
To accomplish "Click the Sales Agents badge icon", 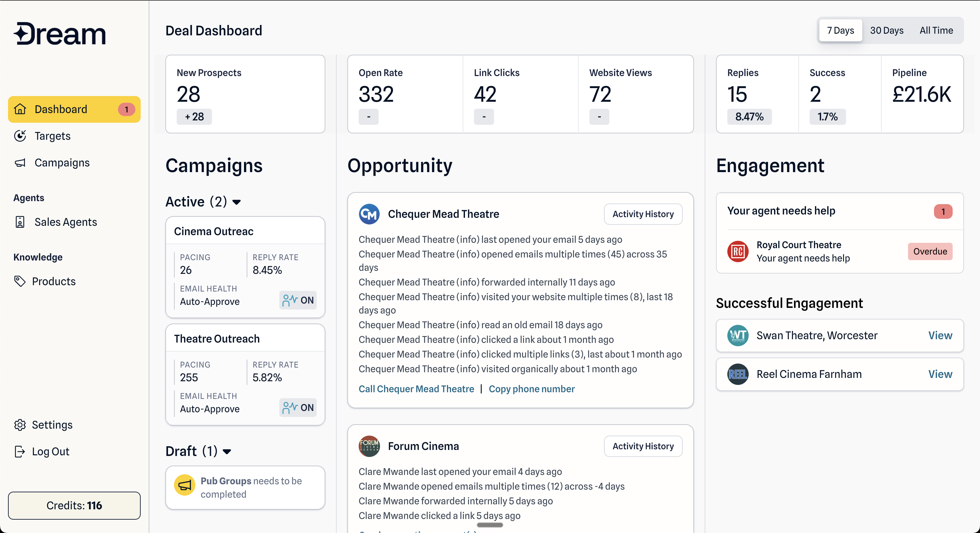I will (x=20, y=222).
